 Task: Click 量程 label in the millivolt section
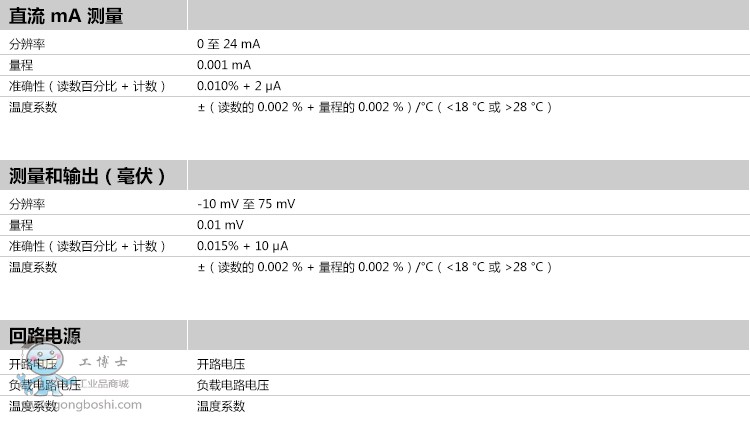coord(21,225)
